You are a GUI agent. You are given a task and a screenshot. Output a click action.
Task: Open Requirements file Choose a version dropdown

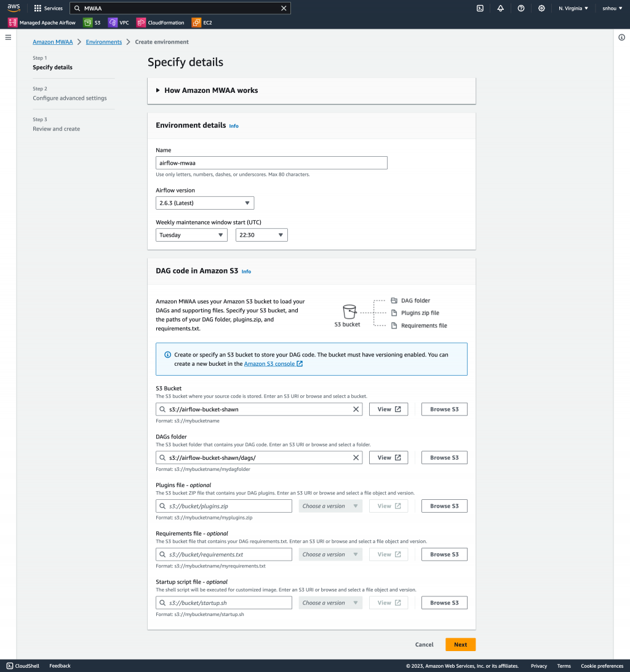[x=330, y=555]
